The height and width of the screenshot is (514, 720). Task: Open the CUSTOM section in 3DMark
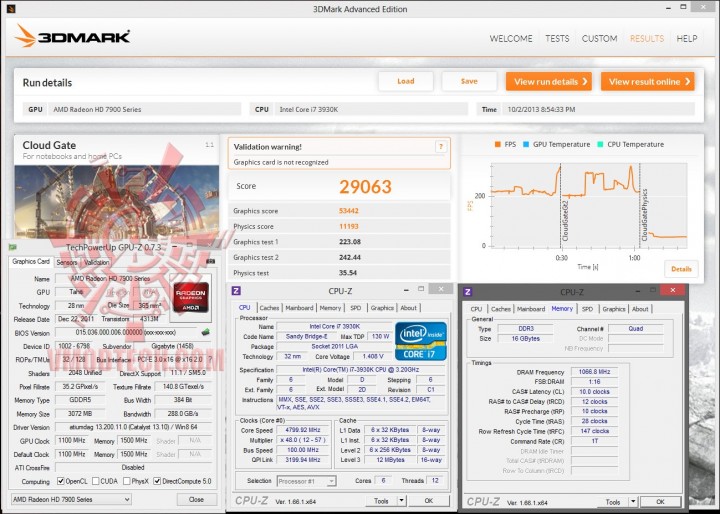[x=600, y=39]
